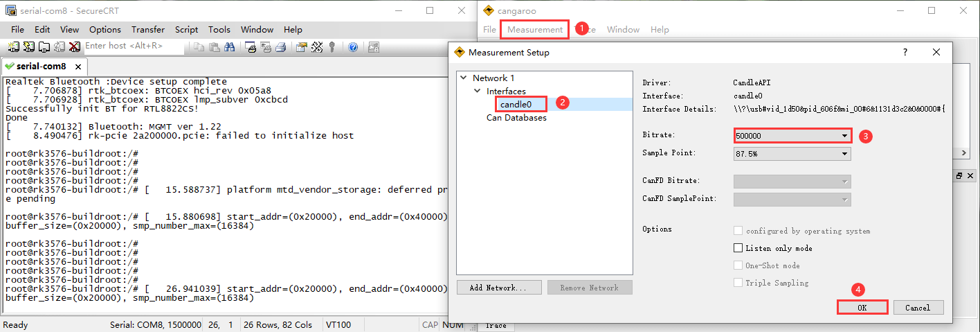Select the Network 1 tree item

click(493, 78)
